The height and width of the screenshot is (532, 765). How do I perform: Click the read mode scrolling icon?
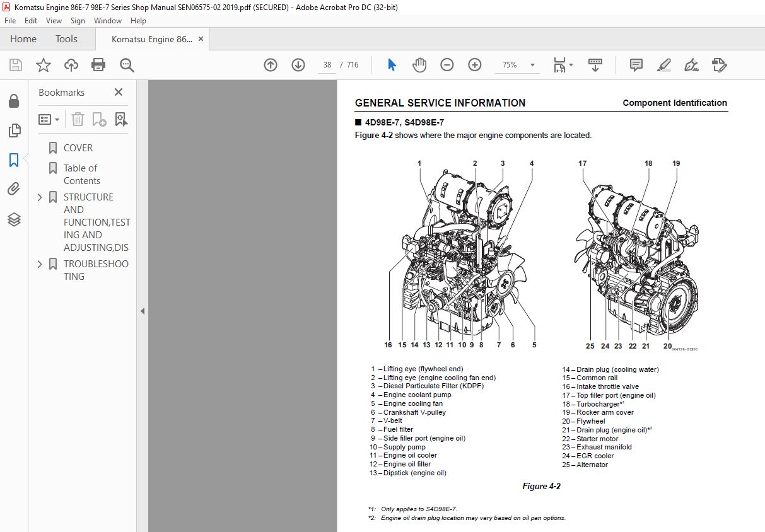[x=596, y=65]
